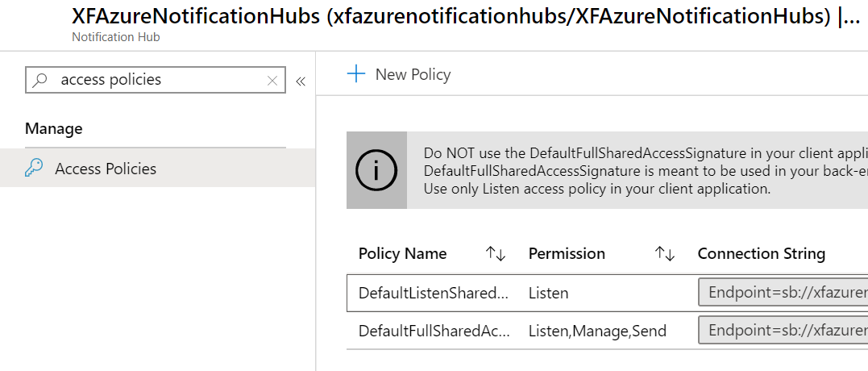Open the New Policy button
Screen dimensions: 868x371
point(399,74)
